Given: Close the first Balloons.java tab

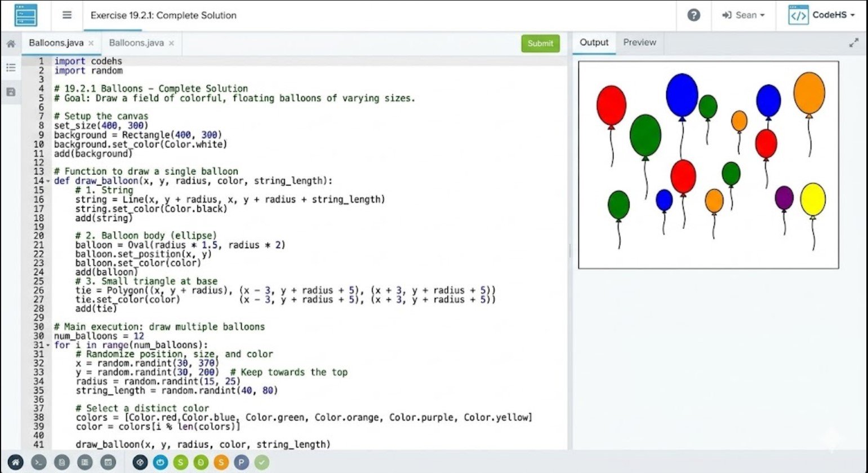Looking at the screenshot, I should click(91, 43).
